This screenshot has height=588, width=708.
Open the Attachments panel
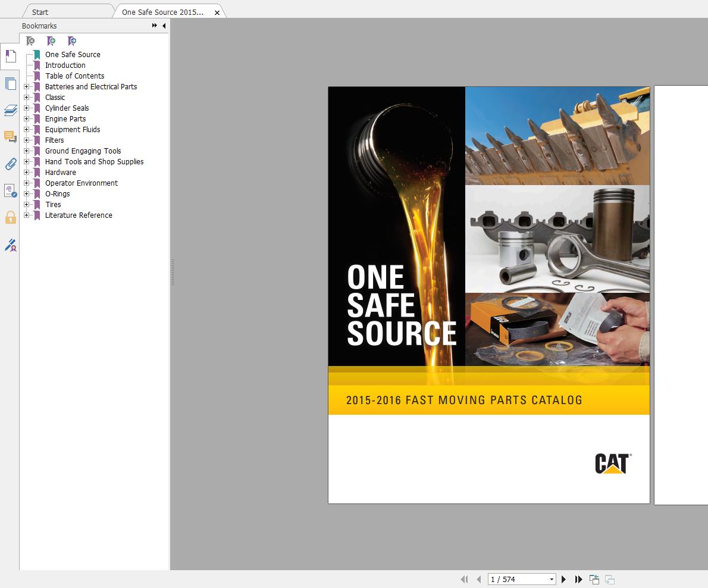click(10, 164)
